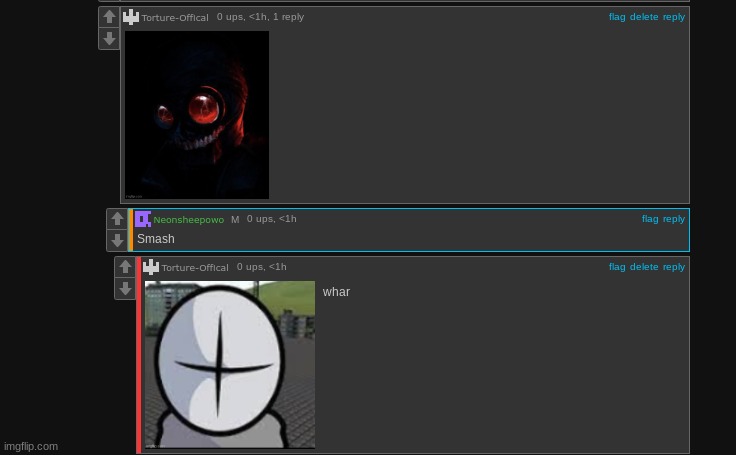Flag the top red-eyed image comment
The image size is (736, 455).
(617, 17)
